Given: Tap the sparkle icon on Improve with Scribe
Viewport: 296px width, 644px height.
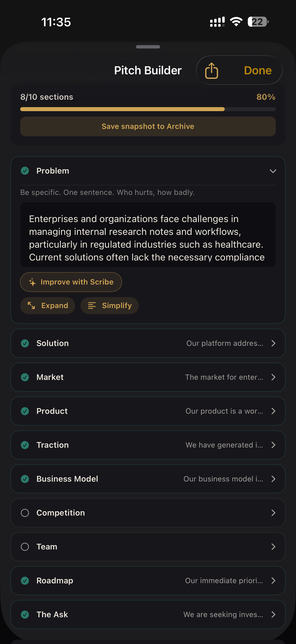Looking at the screenshot, I should coord(33,282).
